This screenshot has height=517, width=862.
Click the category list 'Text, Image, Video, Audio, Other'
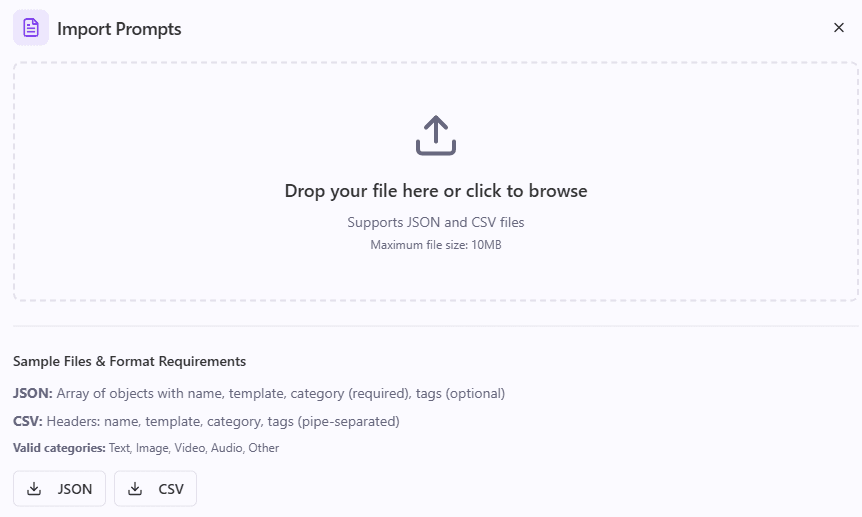click(x=194, y=448)
